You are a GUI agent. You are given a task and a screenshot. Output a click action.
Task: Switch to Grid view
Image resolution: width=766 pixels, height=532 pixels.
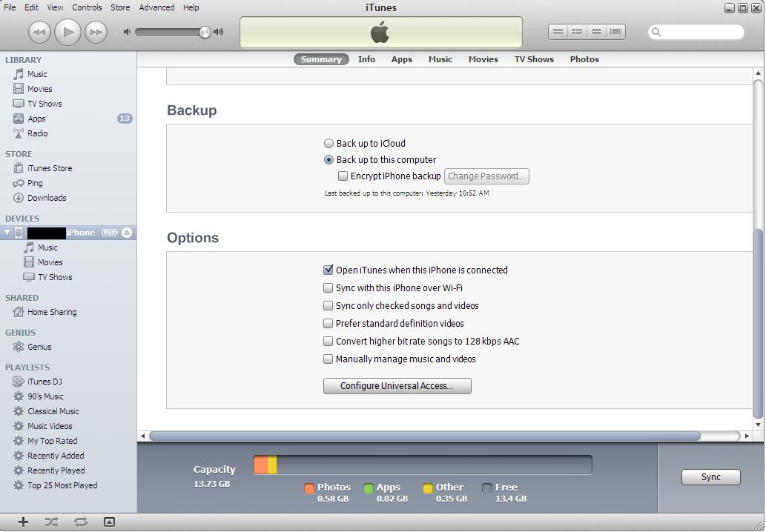point(595,31)
